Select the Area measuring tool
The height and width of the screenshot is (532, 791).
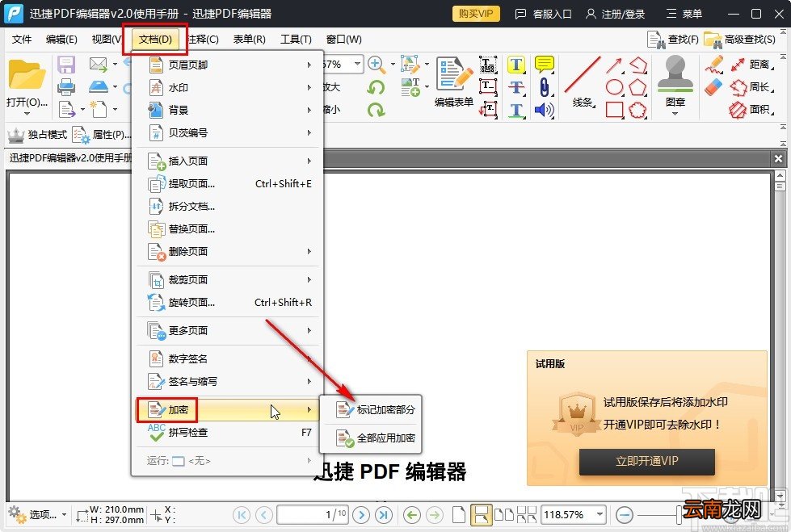(752, 110)
